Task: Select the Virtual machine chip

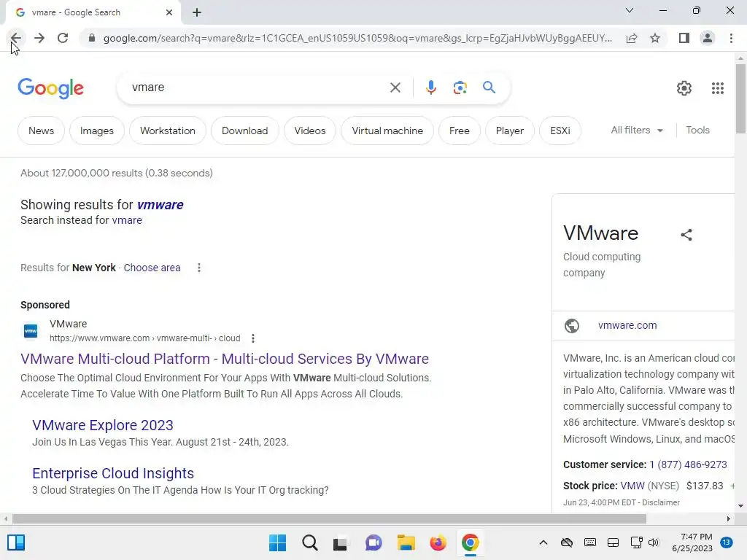Action: point(387,131)
